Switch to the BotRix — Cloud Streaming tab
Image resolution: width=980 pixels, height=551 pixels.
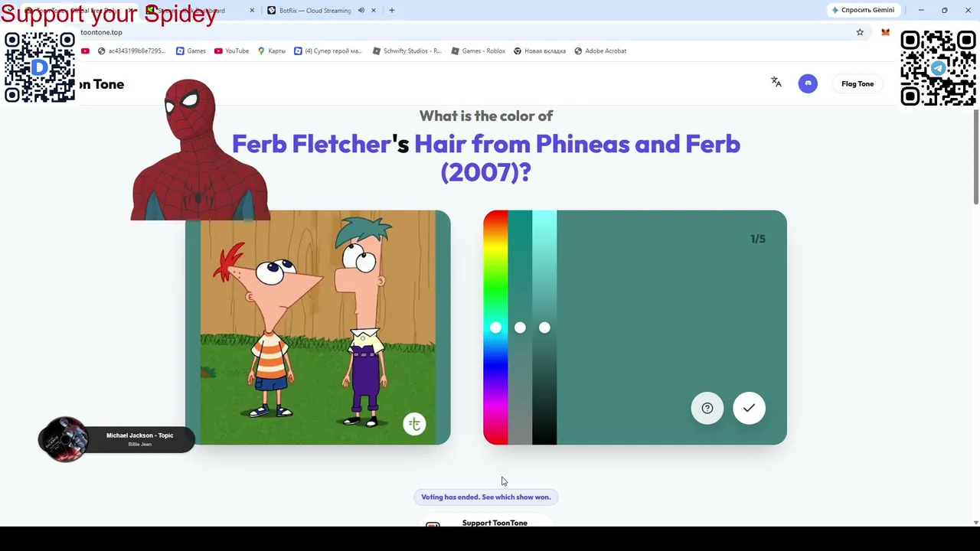[x=315, y=11]
